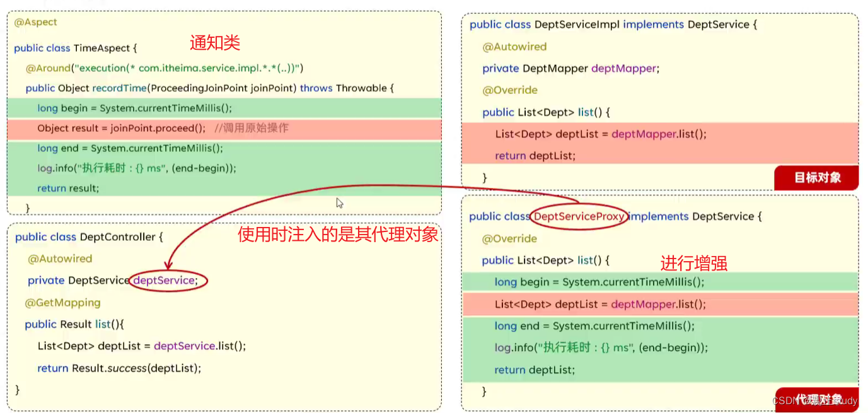Click @Autowired in DeptController

[60, 259]
